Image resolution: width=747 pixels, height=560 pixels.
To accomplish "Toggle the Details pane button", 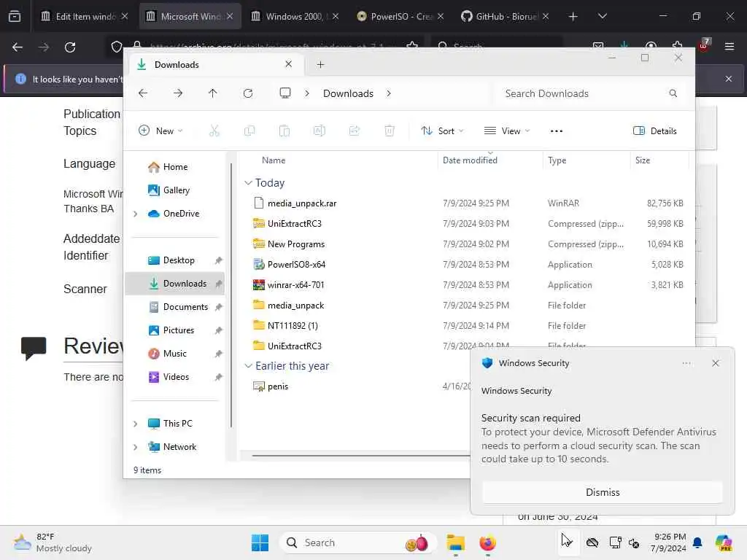I will click(654, 131).
